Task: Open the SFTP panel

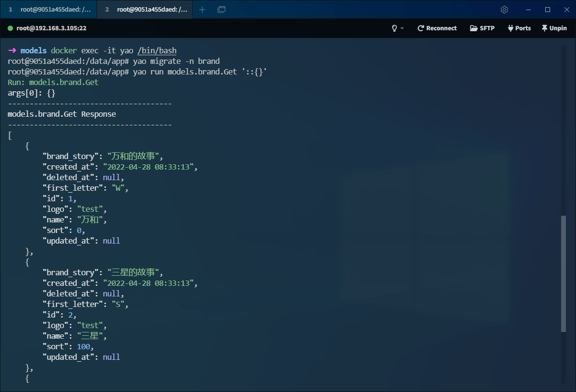Action: [x=482, y=28]
